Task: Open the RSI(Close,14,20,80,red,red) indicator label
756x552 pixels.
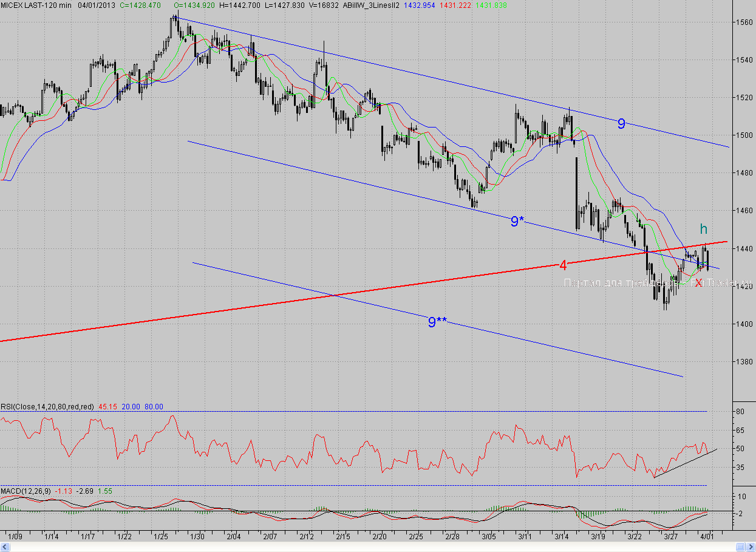Action: pyautogui.click(x=47, y=407)
